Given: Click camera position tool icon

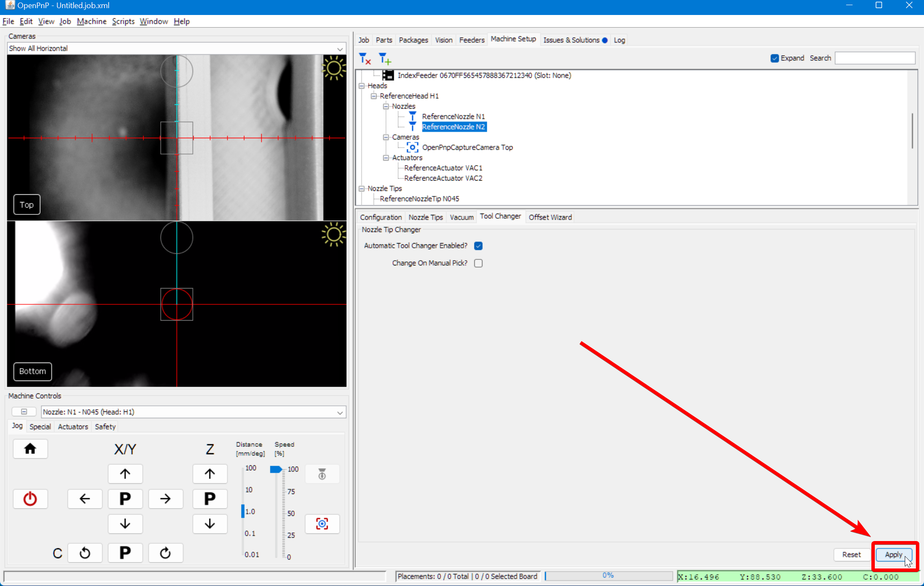Looking at the screenshot, I should tap(322, 524).
